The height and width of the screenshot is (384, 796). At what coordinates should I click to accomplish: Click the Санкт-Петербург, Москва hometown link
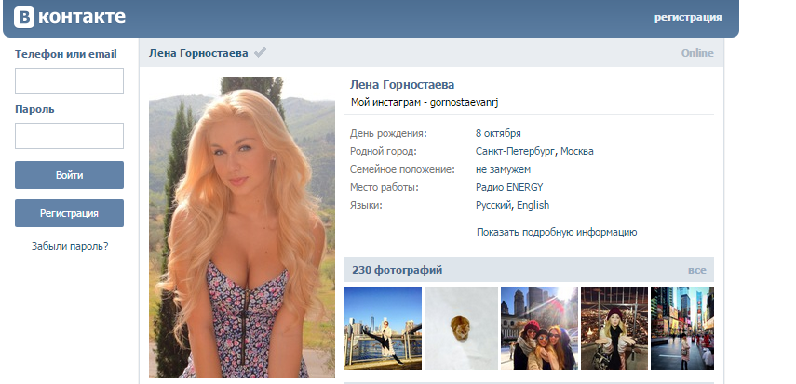tap(535, 151)
